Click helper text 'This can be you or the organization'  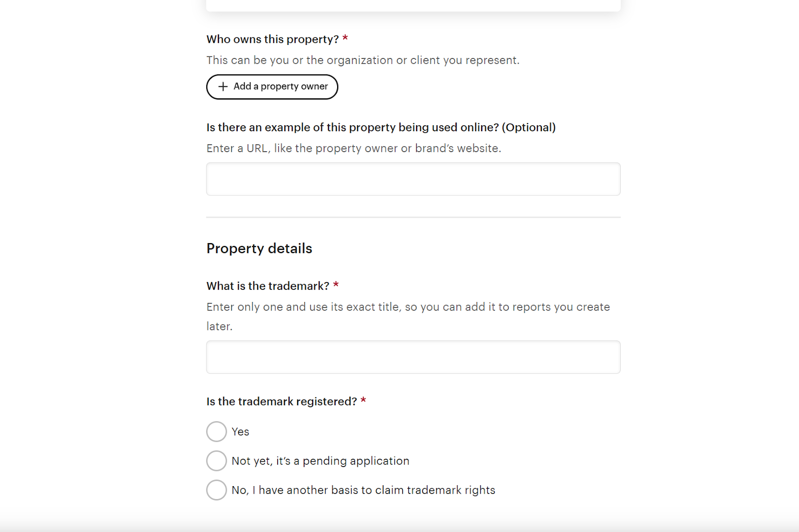tap(363, 60)
